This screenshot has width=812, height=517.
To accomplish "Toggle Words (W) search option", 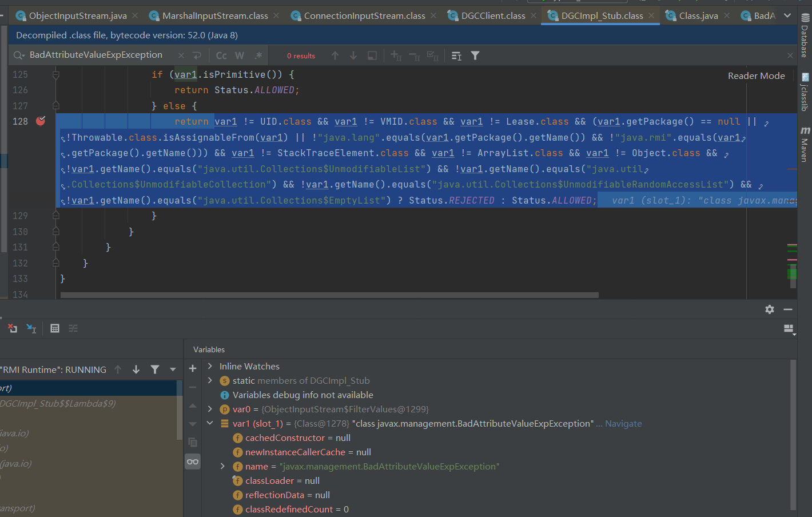I will click(x=240, y=55).
